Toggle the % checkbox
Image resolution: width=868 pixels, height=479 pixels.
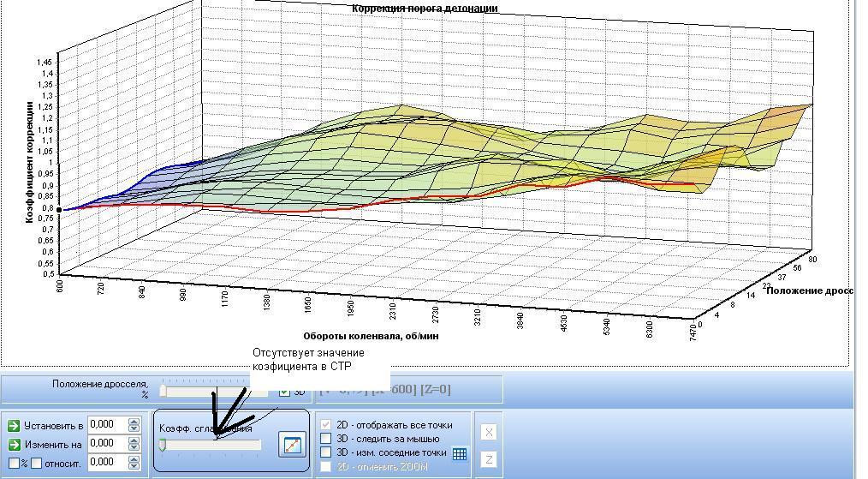(14, 463)
